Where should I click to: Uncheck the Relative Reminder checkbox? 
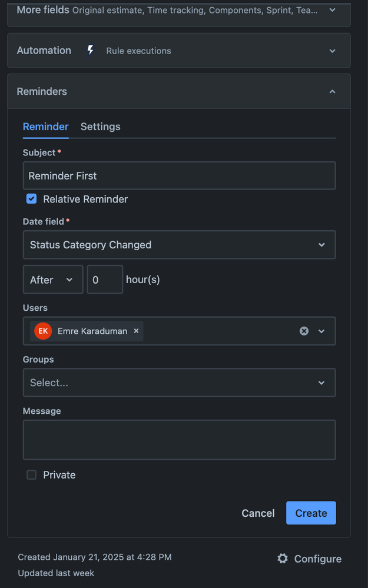coord(32,199)
